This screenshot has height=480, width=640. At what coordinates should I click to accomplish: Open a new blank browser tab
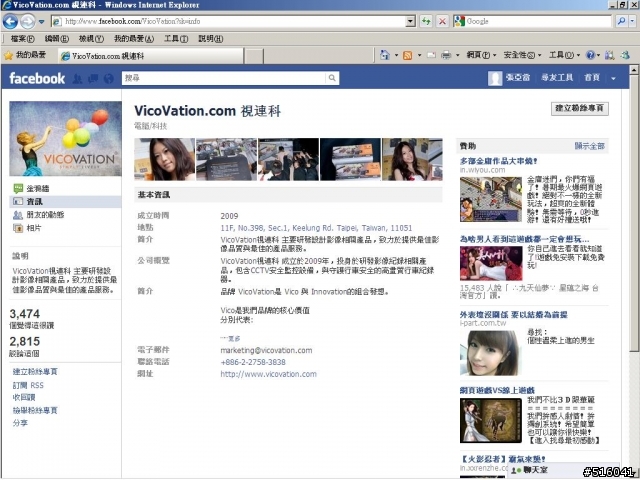(x=254, y=56)
